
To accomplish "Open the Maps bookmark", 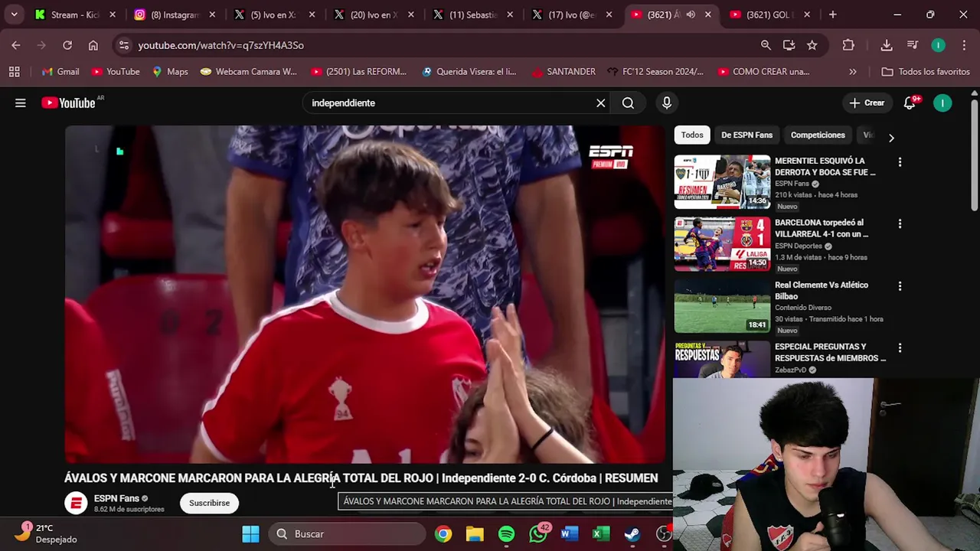I will point(170,71).
